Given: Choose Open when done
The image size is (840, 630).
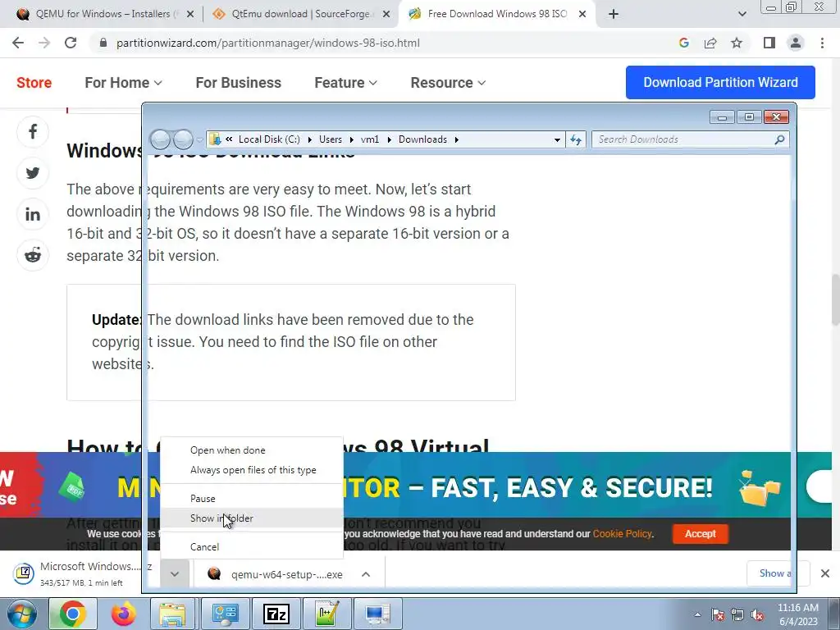Looking at the screenshot, I should [252, 450].
